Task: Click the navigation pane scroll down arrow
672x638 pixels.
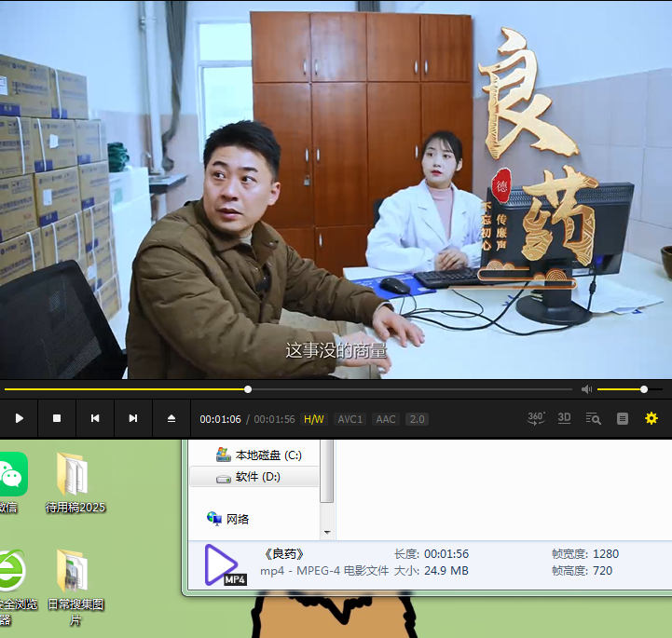Action: [327, 533]
